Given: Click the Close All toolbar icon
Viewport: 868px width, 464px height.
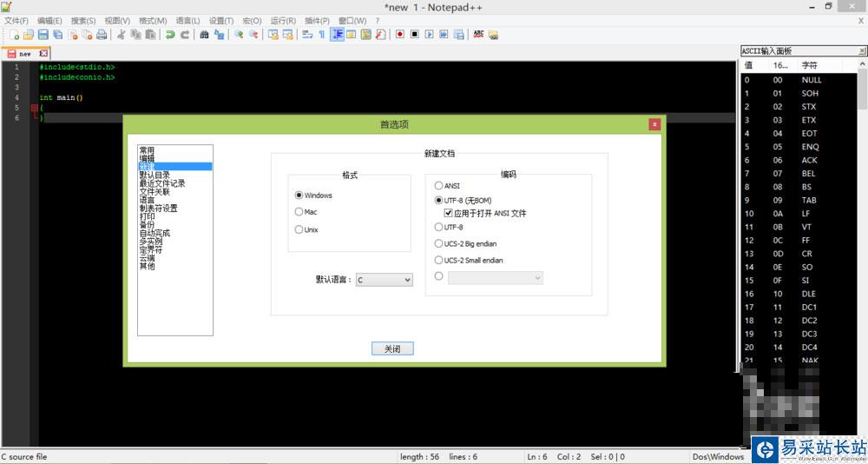Looking at the screenshot, I should click(87, 35).
